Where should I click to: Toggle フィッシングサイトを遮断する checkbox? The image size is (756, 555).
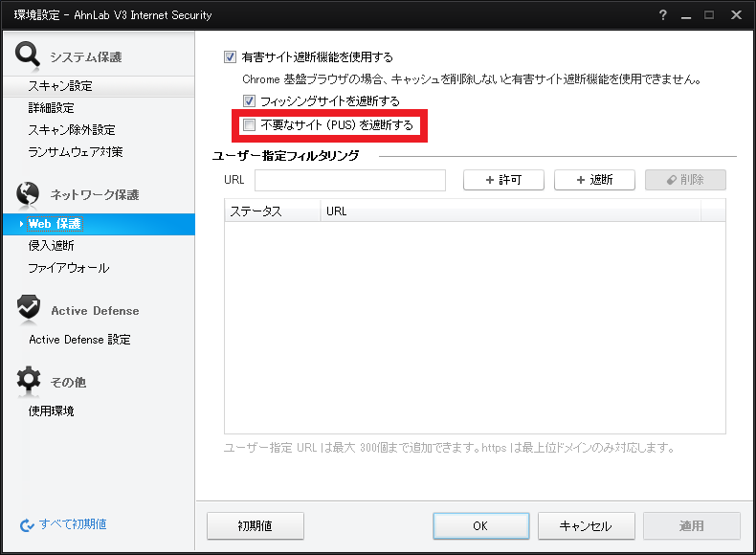(x=249, y=100)
